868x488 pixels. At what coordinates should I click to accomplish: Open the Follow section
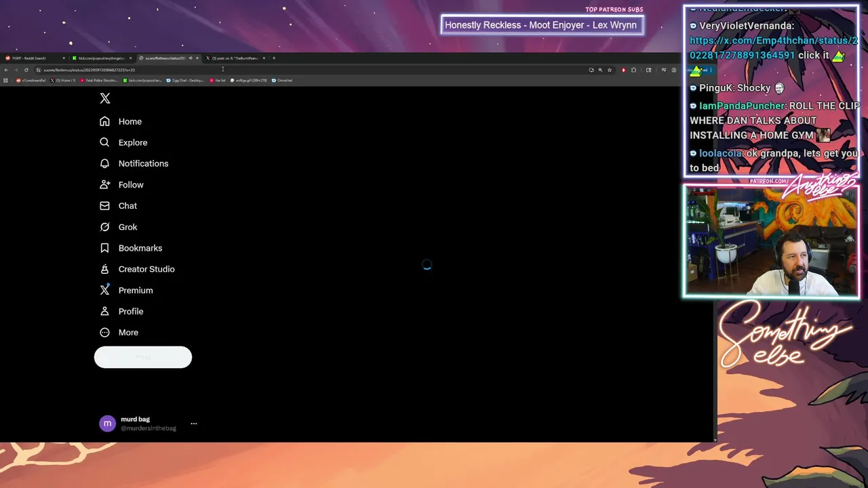(121, 184)
